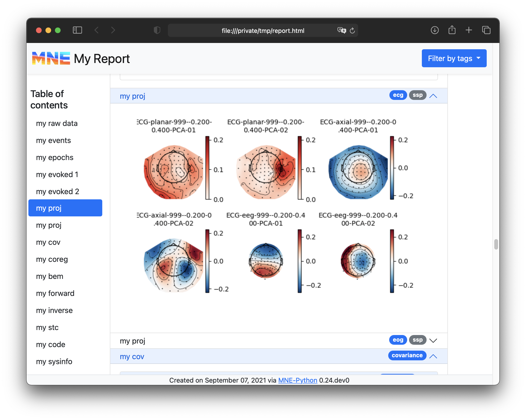Image resolution: width=526 pixels, height=420 pixels.
Task: Open the Filter by tags dropdown
Action: (x=454, y=58)
